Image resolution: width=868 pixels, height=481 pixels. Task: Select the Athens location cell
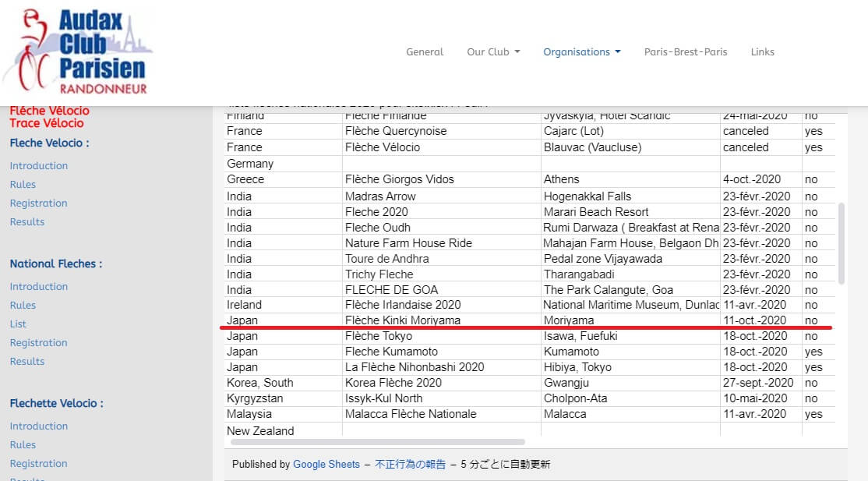[630, 179]
